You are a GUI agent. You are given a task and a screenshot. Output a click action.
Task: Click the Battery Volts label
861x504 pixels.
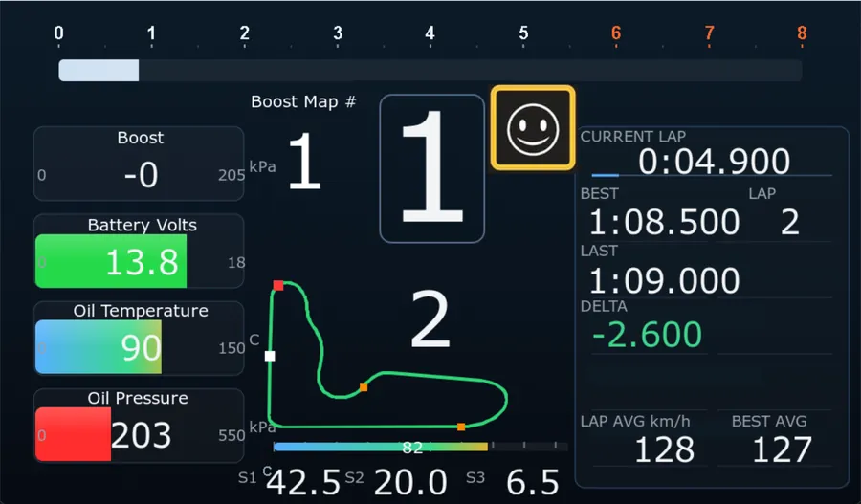coord(143,225)
